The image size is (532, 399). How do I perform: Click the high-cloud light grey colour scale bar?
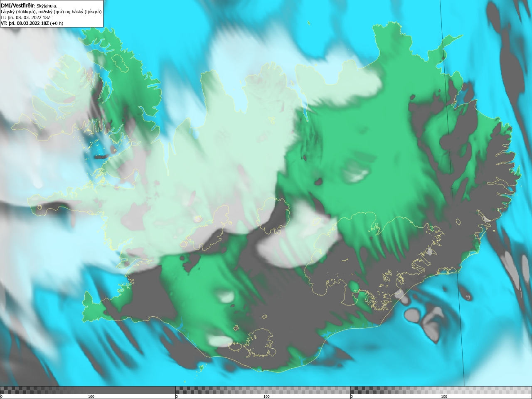(x=441, y=390)
